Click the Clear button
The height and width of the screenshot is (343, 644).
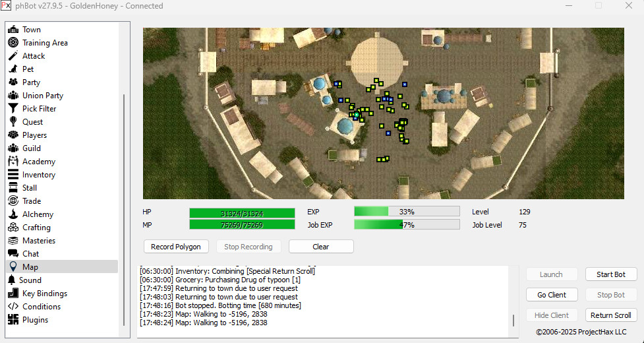click(x=321, y=247)
